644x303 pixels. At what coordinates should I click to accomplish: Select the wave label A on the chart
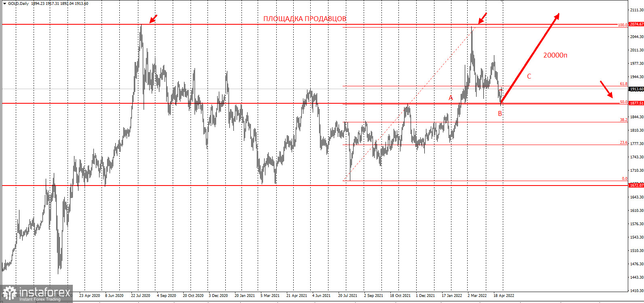pos(451,98)
